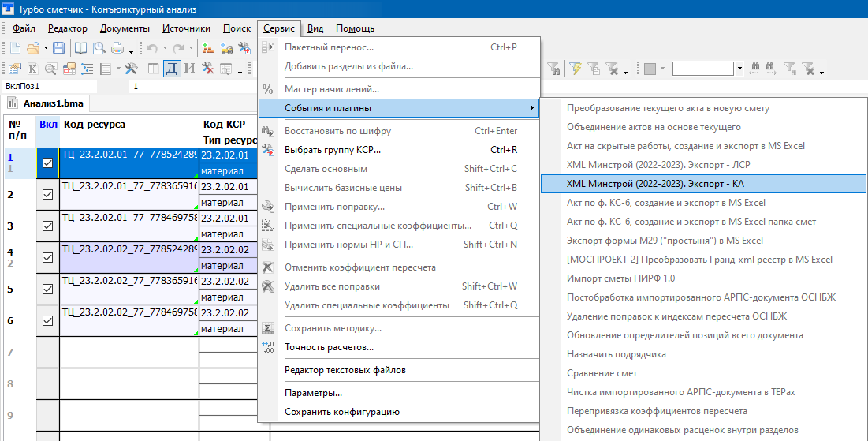This screenshot has width=868, height=441.
Task: Toggle the Вкл checkbox in row 3
Action: click(x=47, y=226)
